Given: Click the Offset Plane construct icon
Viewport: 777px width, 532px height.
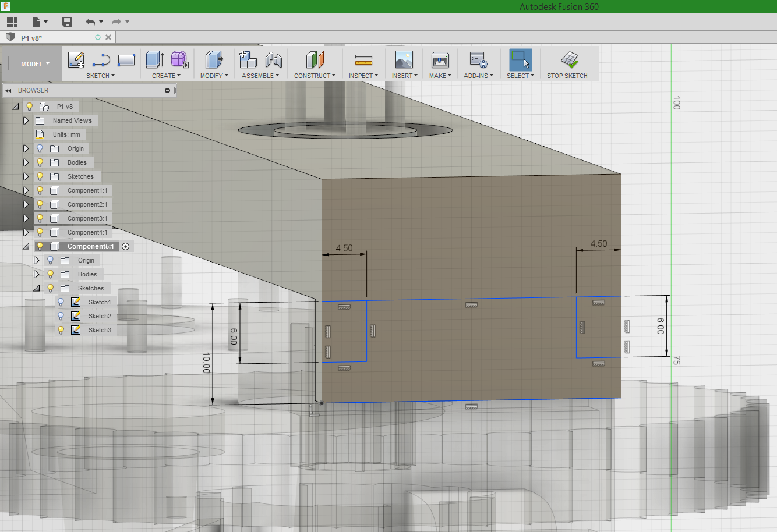Looking at the screenshot, I should coord(315,59).
